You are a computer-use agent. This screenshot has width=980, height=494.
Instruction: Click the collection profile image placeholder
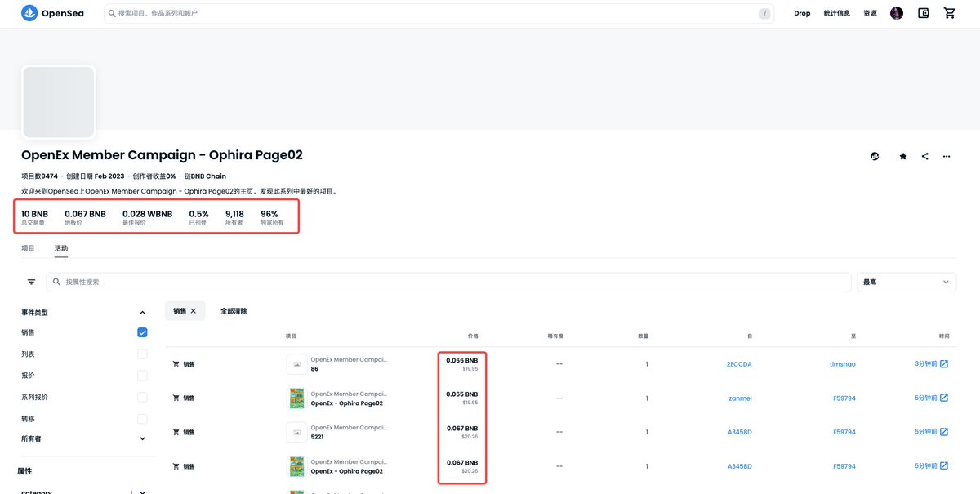pyautogui.click(x=59, y=102)
